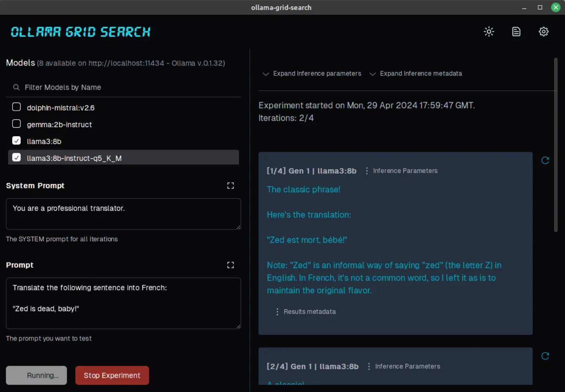Select the dolphin-mistral:v2.6 model name

point(61,108)
